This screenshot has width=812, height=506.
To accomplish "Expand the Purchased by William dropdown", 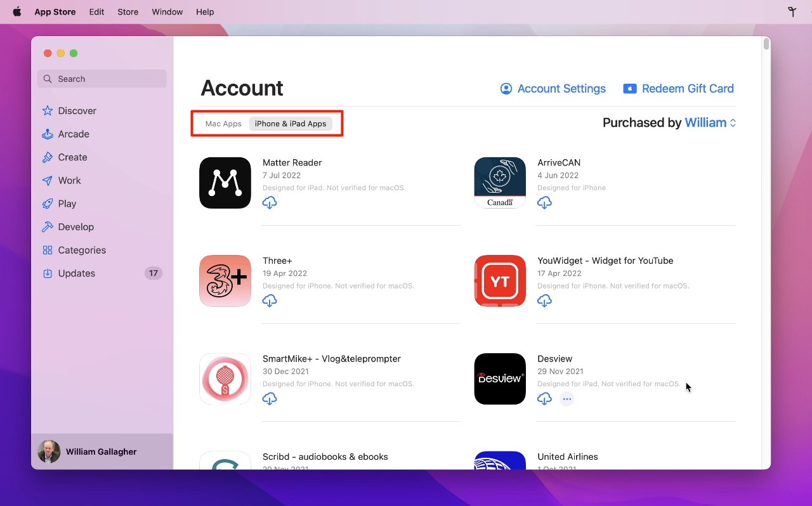I will (x=711, y=123).
